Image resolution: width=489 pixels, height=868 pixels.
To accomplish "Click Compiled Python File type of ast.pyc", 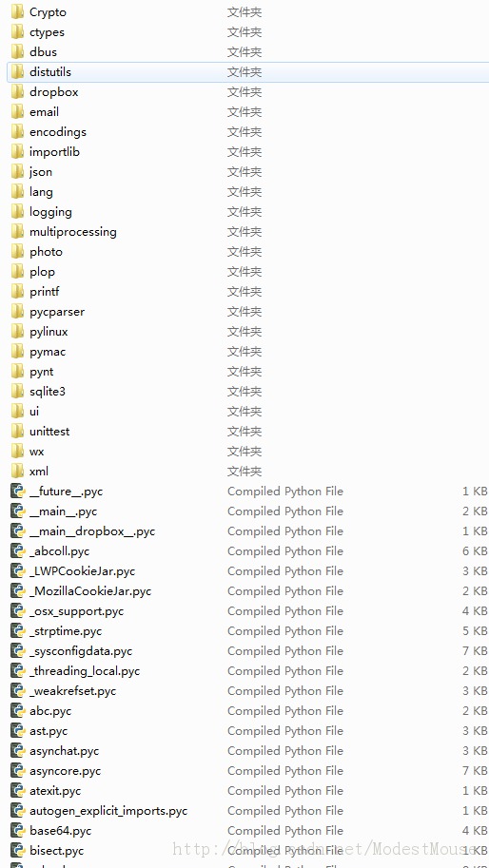I will (x=285, y=731).
